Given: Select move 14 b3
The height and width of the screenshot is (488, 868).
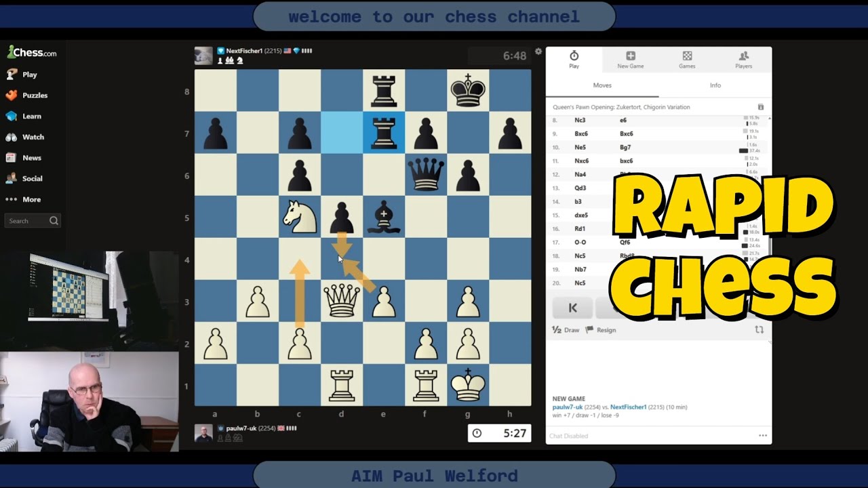Looking at the screenshot, I should point(578,201).
